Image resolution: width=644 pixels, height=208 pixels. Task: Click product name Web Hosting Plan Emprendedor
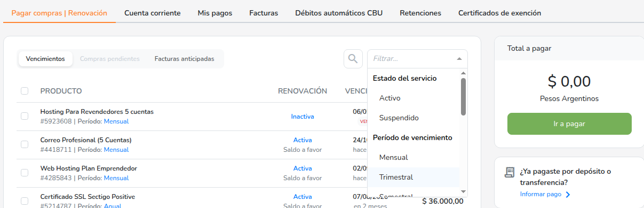point(89,168)
